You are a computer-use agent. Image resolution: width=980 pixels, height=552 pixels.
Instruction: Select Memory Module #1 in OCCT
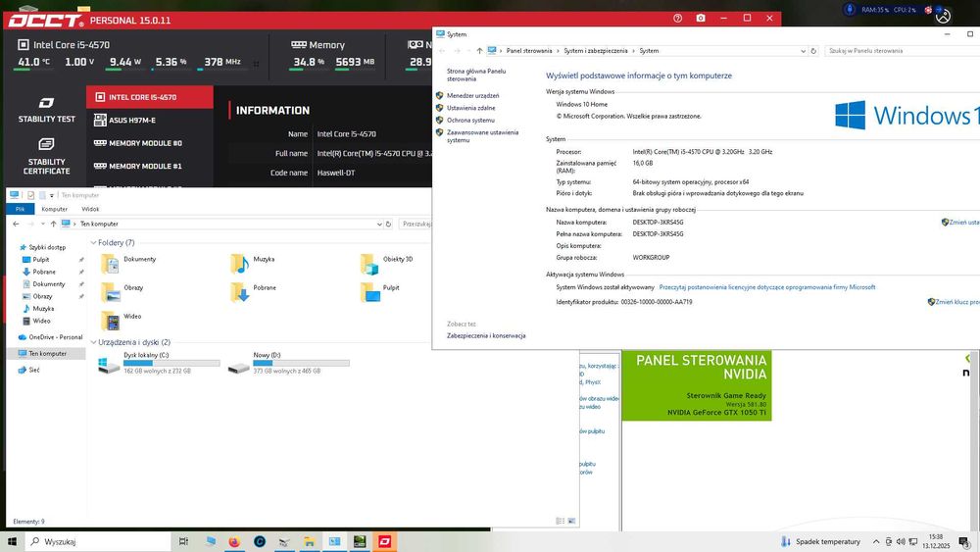click(x=150, y=167)
